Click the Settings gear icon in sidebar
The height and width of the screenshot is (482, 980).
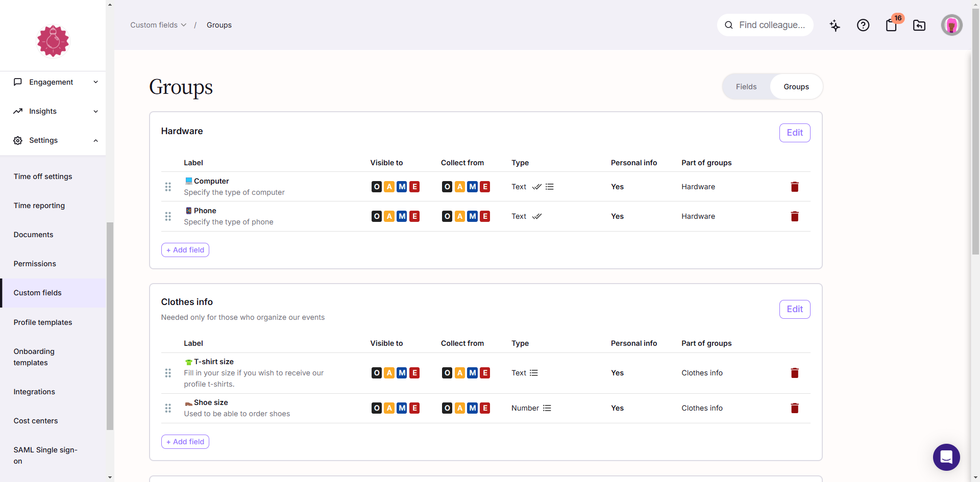click(x=18, y=140)
